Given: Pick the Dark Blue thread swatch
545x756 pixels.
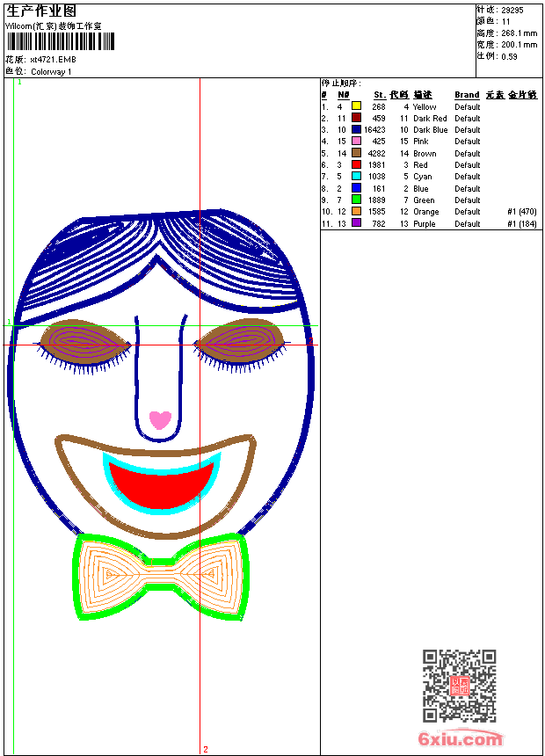Looking at the screenshot, I should coord(356,129).
